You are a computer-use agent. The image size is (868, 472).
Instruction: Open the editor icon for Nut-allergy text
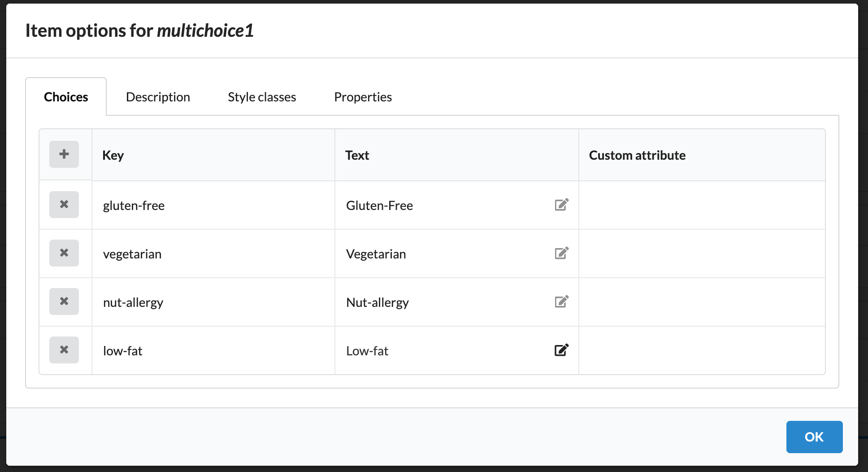tap(561, 302)
